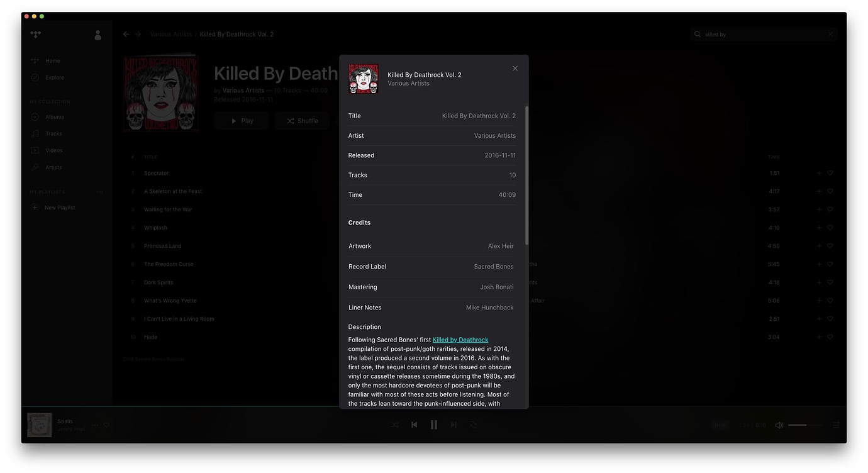Screen dimensions: 868x473
Task: Pause the current playback
Action: (434, 425)
